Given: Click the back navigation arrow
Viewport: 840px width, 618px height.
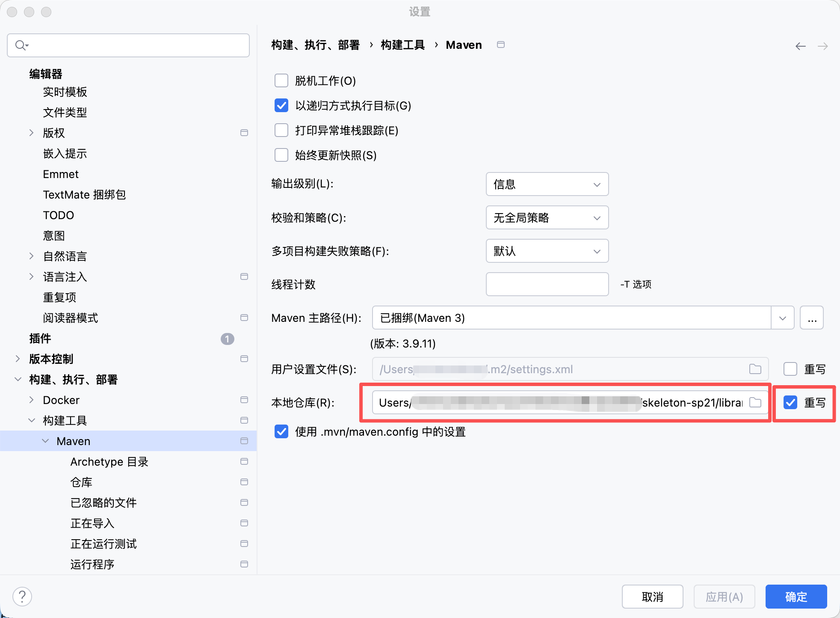Looking at the screenshot, I should [800, 46].
